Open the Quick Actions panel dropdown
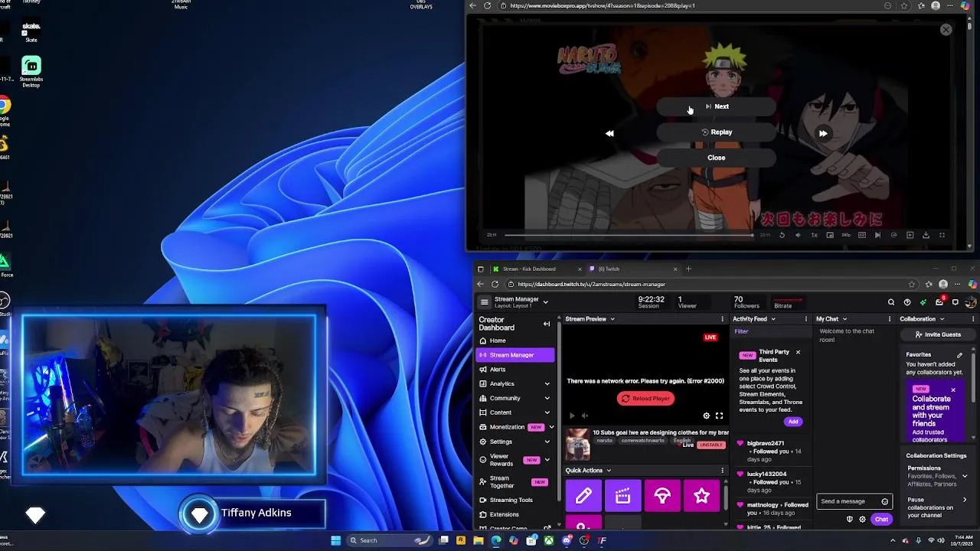The height and width of the screenshot is (551, 980). point(609,471)
